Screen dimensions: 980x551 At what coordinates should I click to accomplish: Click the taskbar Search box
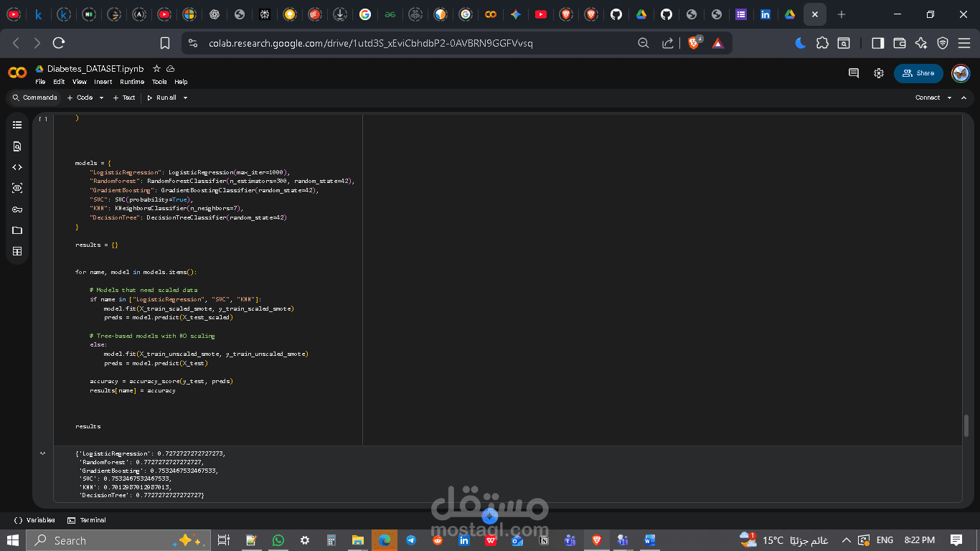coord(118,540)
